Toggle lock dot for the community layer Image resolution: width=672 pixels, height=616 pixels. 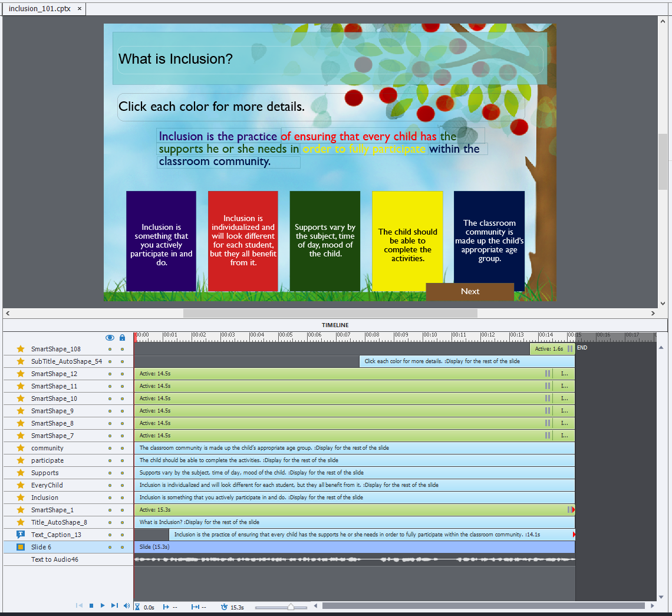pyautogui.click(x=122, y=448)
